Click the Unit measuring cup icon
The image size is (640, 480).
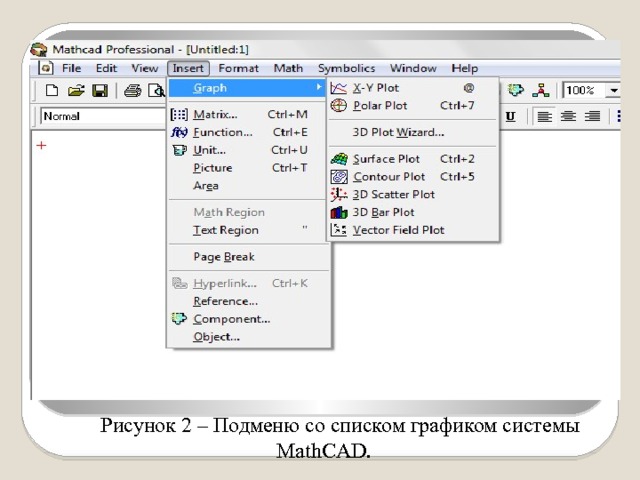(x=179, y=150)
